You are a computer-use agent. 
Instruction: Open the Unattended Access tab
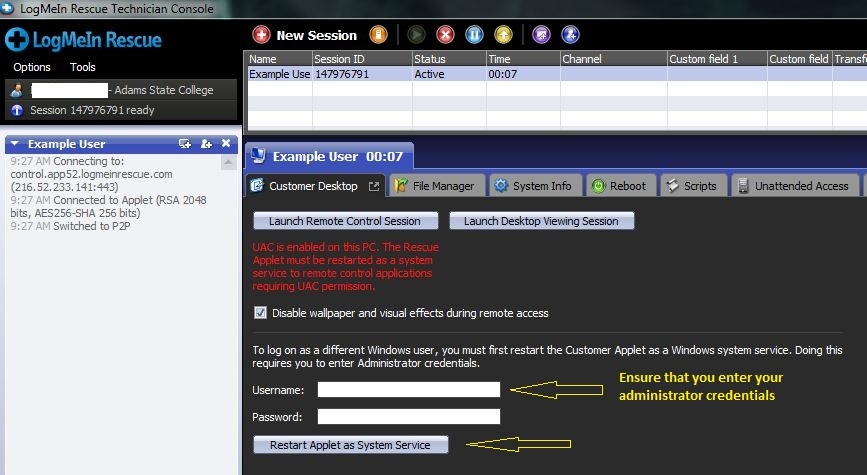point(795,186)
